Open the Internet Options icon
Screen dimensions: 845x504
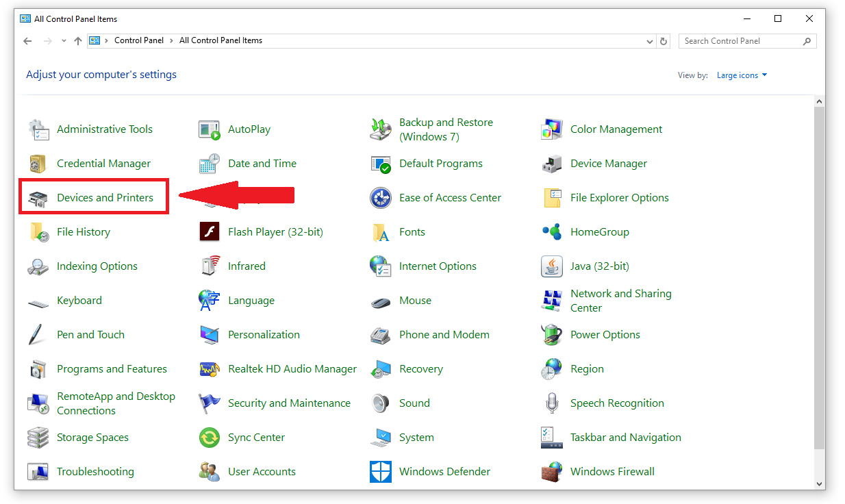click(381, 266)
